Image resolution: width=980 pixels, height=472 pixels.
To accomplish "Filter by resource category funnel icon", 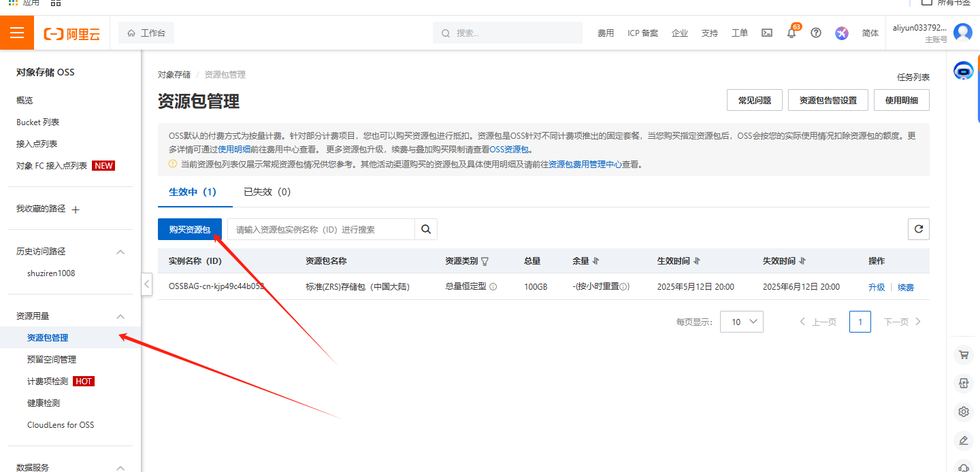I will [x=485, y=261].
